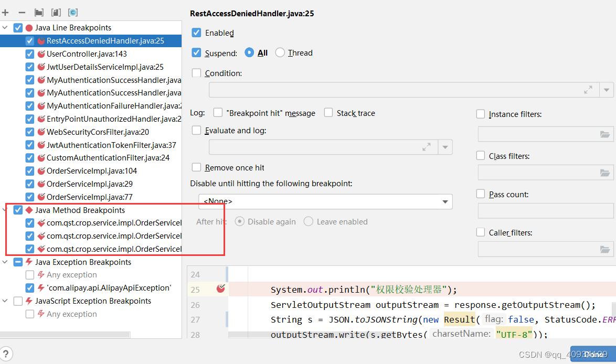
Task: Click the Add breakpoint plus icon
Action: click(x=5, y=12)
